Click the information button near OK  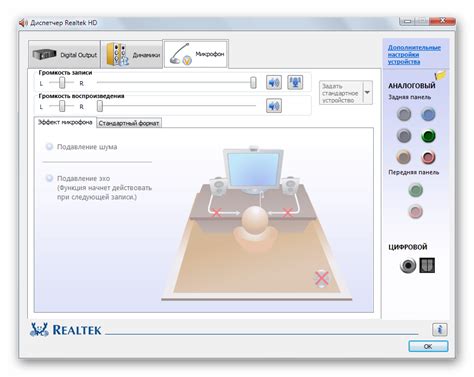pyautogui.click(x=440, y=329)
